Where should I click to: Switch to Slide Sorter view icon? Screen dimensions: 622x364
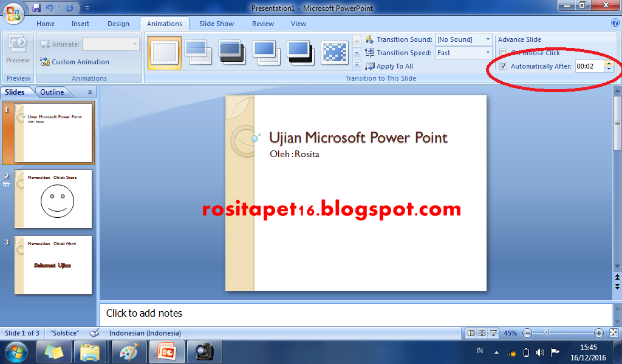pos(482,333)
